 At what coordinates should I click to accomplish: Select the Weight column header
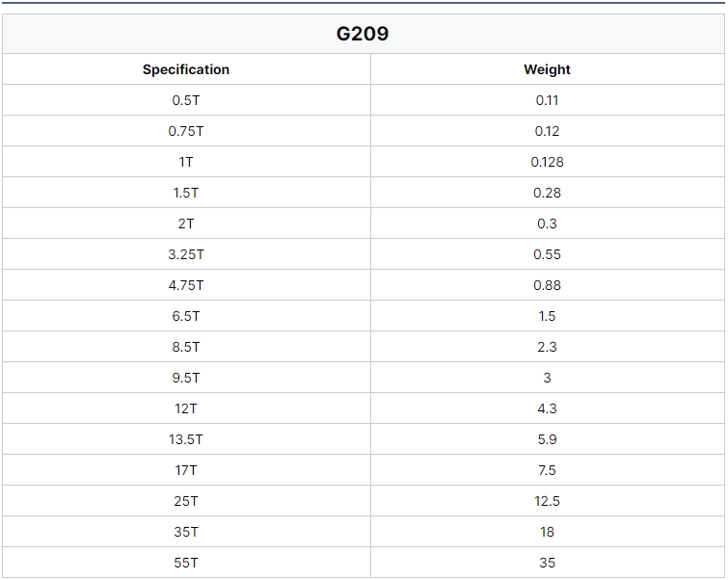548,69
